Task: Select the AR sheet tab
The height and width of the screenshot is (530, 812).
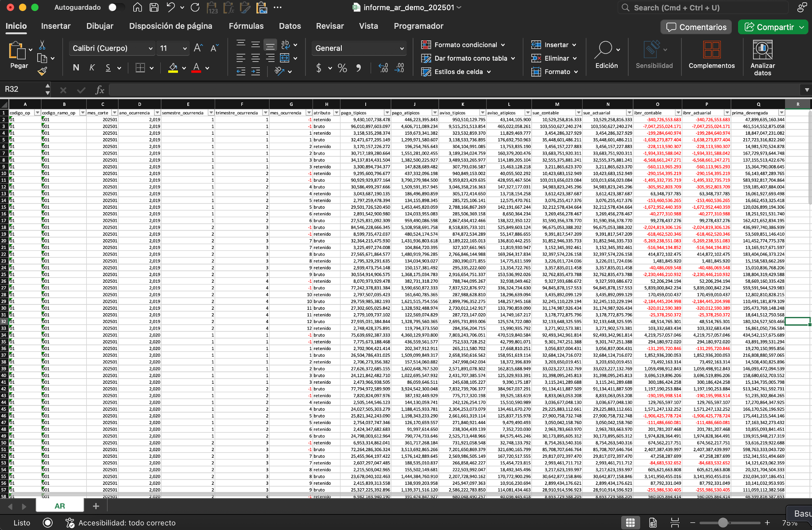Action: 60,506
